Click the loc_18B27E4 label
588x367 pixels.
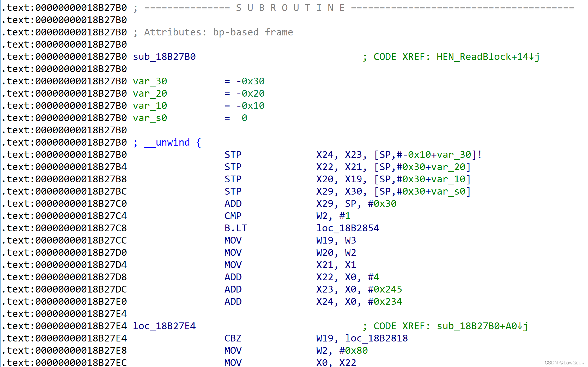164,326
